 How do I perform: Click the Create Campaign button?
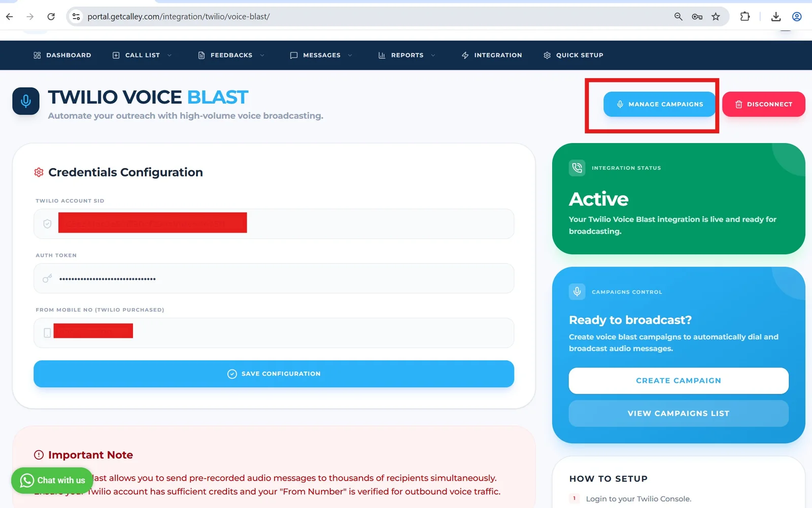[x=679, y=381]
